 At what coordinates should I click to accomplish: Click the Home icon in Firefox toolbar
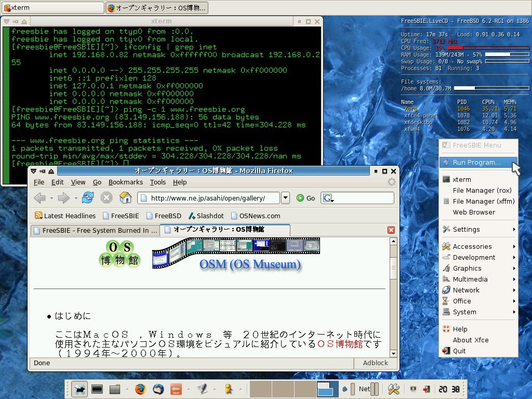(125, 197)
